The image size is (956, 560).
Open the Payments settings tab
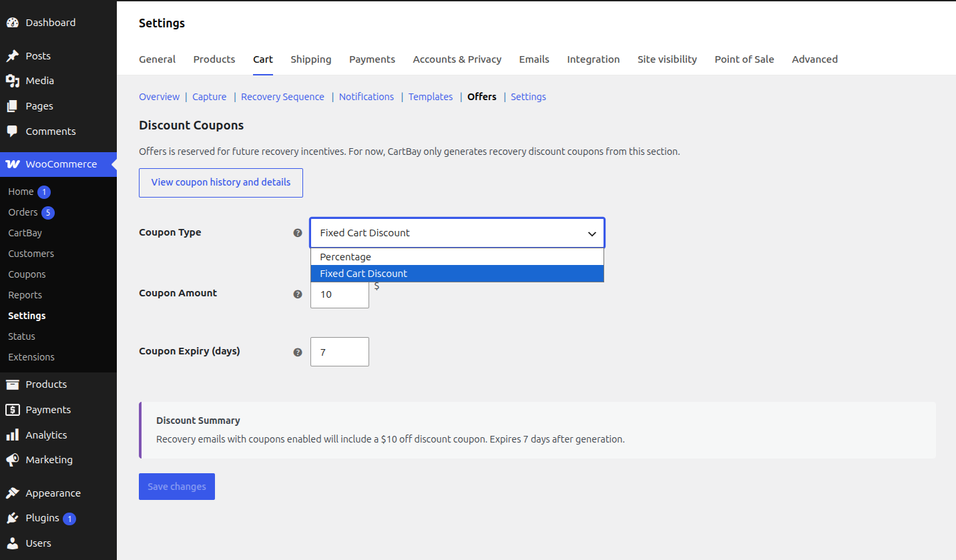(372, 59)
